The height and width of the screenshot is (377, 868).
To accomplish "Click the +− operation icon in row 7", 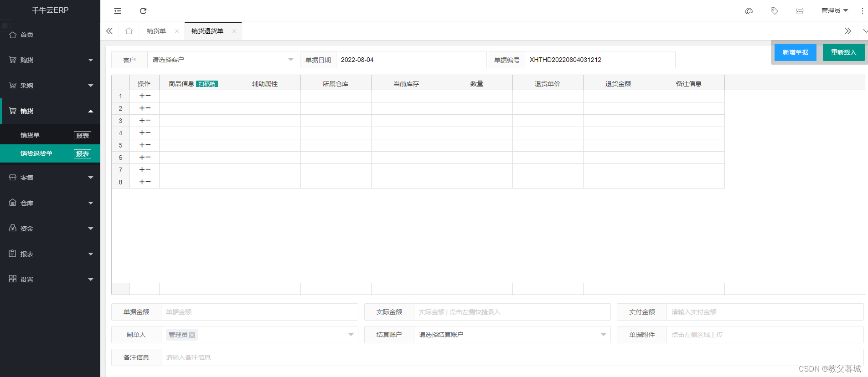I will pyautogui.click(x=145, y=170).
